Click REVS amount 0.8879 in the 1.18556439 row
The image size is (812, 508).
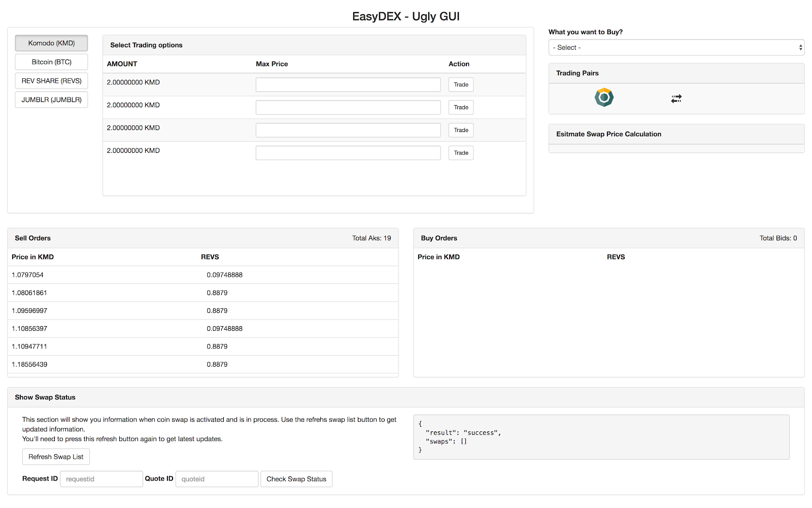click(x=217, y=365)
